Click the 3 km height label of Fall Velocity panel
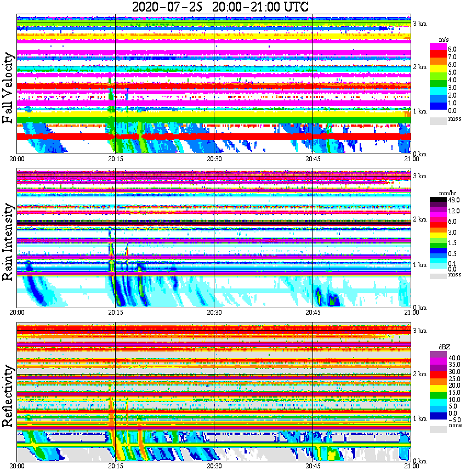Viewport: 466px width, 476px height. pyautogui.click(x=419, y=24)
